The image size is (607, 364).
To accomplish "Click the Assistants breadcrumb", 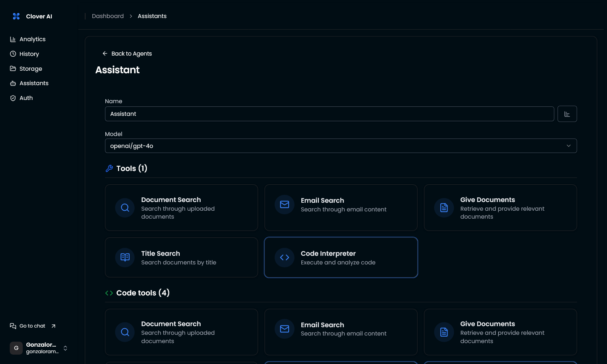I will (x=152, y=16).
